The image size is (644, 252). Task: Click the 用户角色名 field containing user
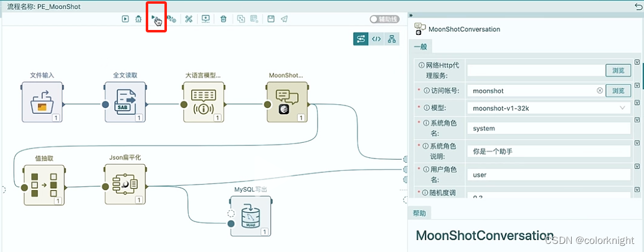coord(548,175)
